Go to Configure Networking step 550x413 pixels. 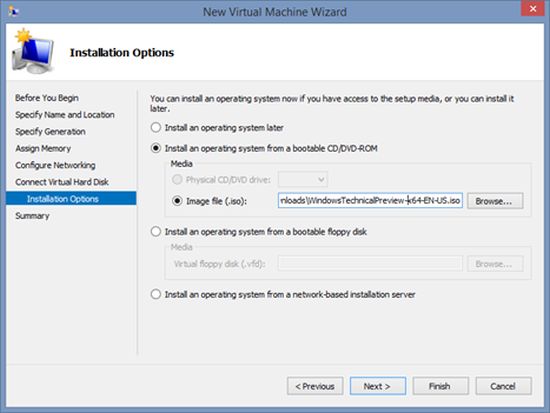[55, 165]
